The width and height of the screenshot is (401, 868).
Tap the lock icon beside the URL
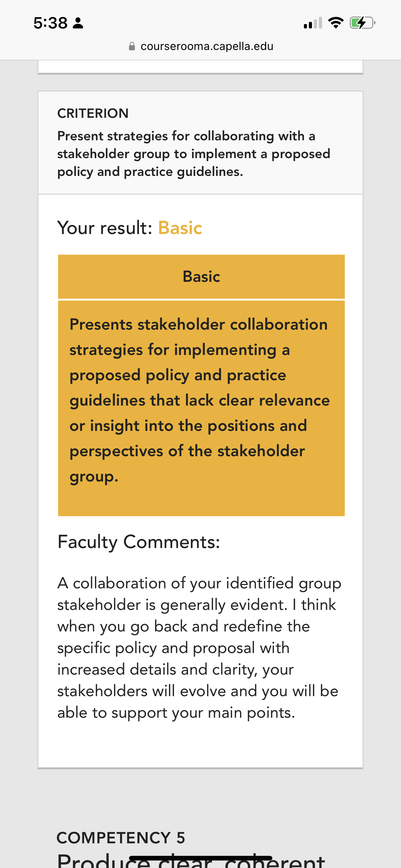tap(132, 46)
